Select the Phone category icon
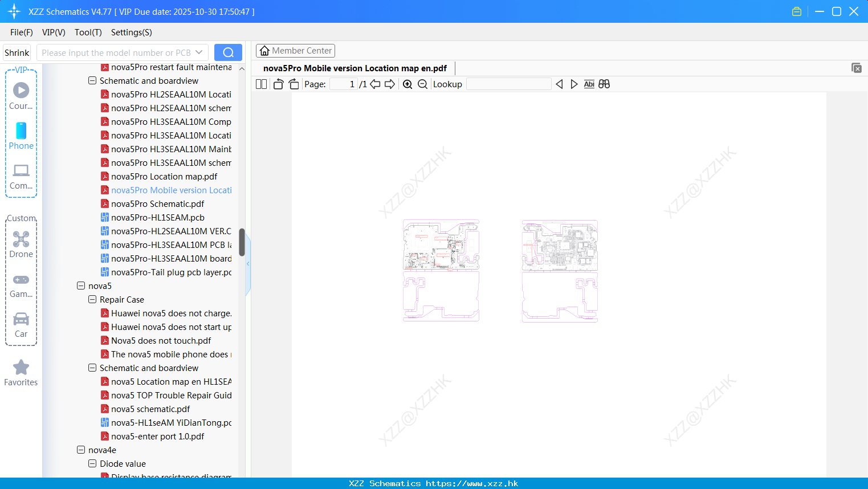 [21, 136]
